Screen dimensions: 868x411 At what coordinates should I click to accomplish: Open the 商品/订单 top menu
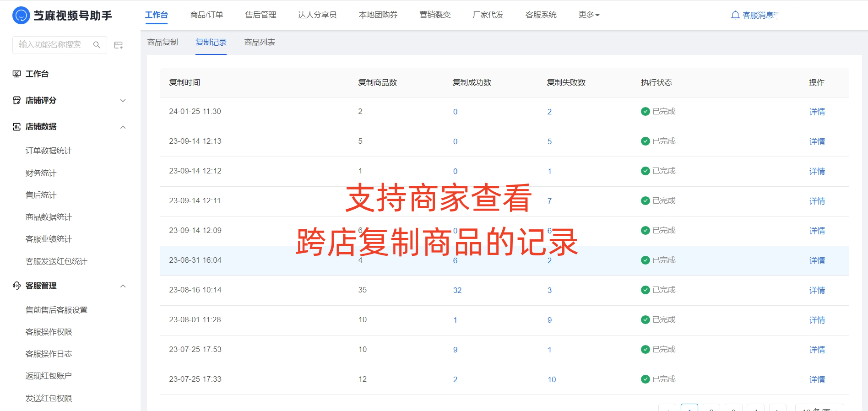pos(207,15)
